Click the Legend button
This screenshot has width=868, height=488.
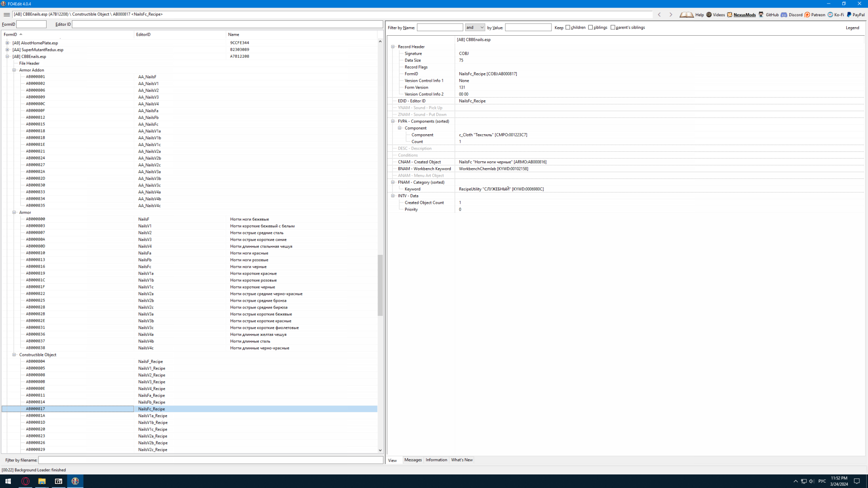(x=852, y=28)
